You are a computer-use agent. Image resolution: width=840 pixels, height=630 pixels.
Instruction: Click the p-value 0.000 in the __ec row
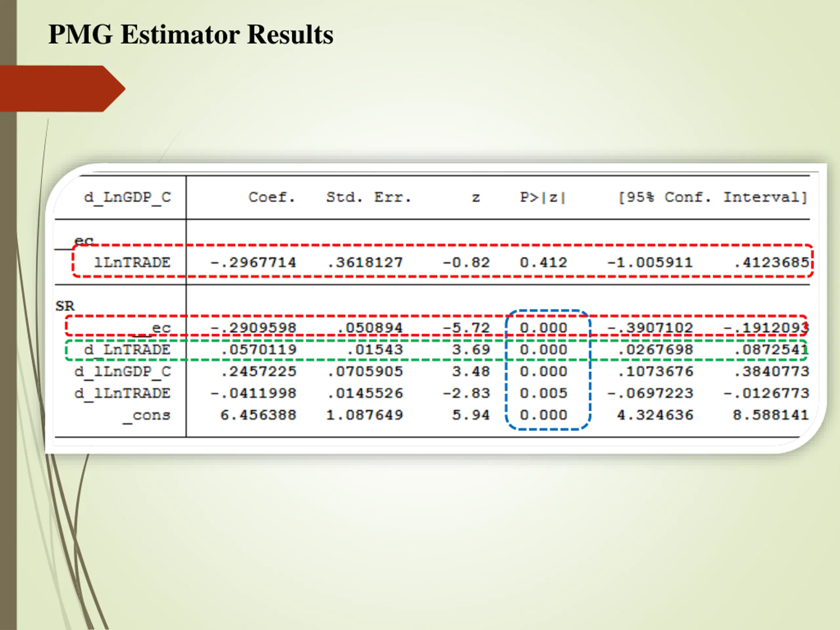(543, 328)
